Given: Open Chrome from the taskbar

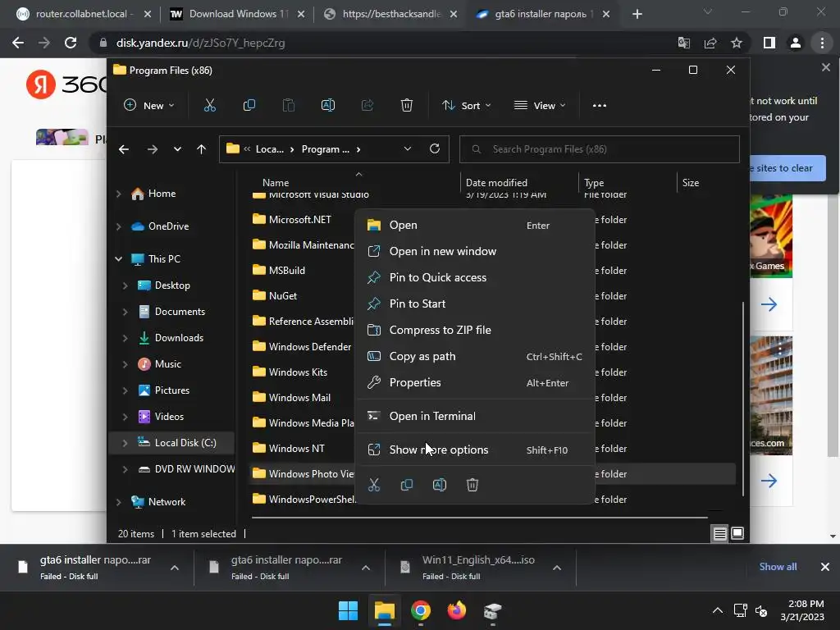Looking at the screenshot, I should pyautogui.click(x=421, y=610).
